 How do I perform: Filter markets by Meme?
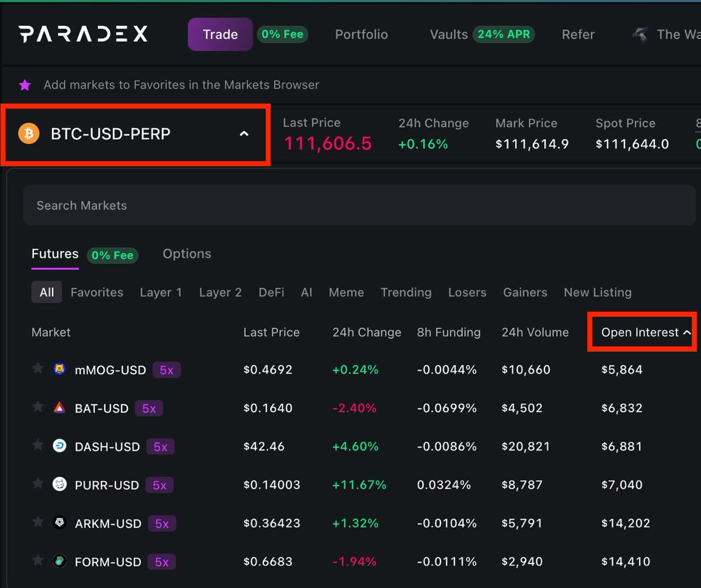pyautogui.click(x=346, y=292)
